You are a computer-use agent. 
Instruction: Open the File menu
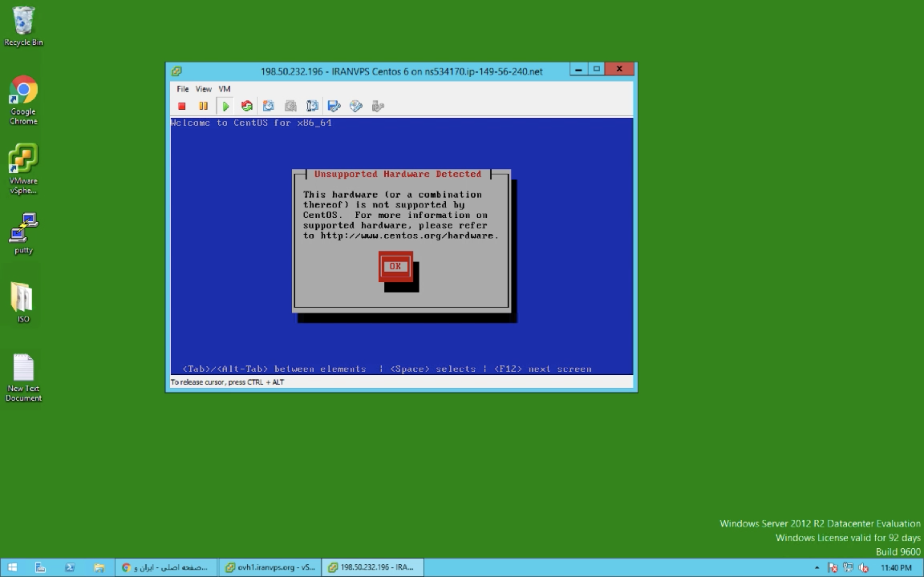pyautogui.click(x=183, y=89)
